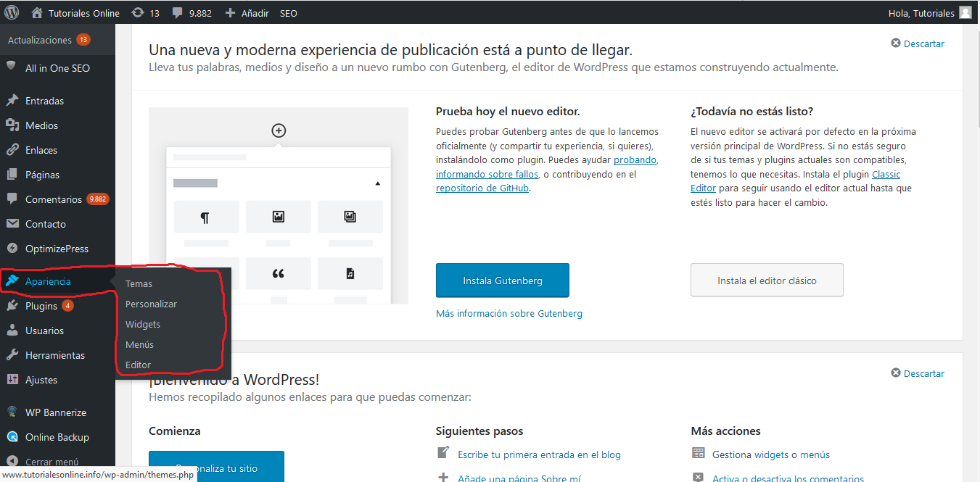
Task: Click the OptimizePress sidebar icon
Action: 12,249
